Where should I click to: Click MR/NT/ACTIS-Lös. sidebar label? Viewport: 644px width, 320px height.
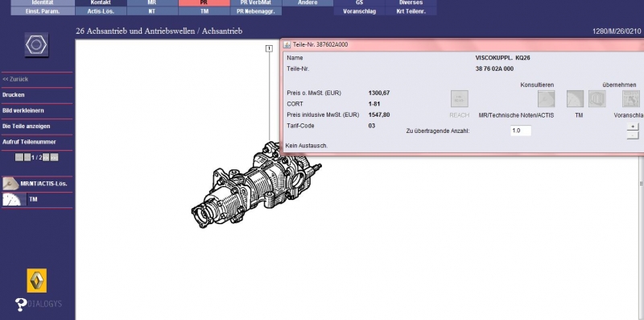point(44,184)
